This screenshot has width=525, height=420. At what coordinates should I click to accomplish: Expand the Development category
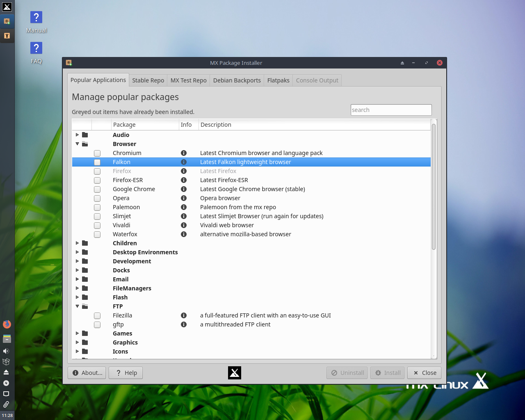[x=77, y=261]
